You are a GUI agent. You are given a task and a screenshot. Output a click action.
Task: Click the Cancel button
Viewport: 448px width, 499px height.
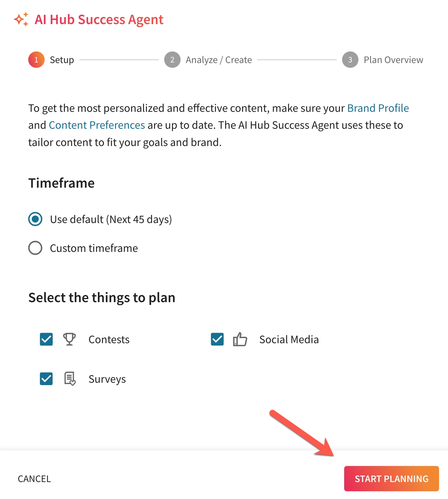pos(34,479)
